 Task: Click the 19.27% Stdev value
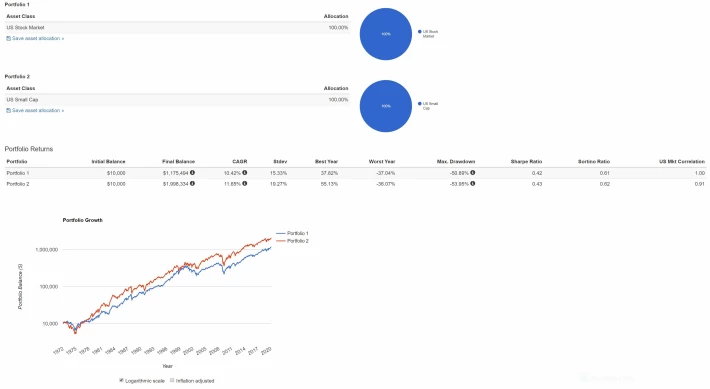278,184
